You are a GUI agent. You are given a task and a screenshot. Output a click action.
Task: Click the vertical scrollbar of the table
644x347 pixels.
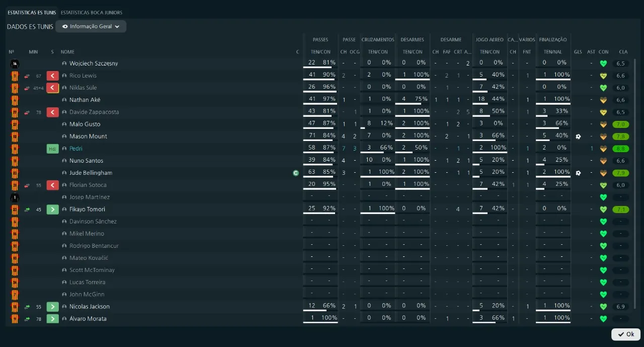(x=635, y=183)
